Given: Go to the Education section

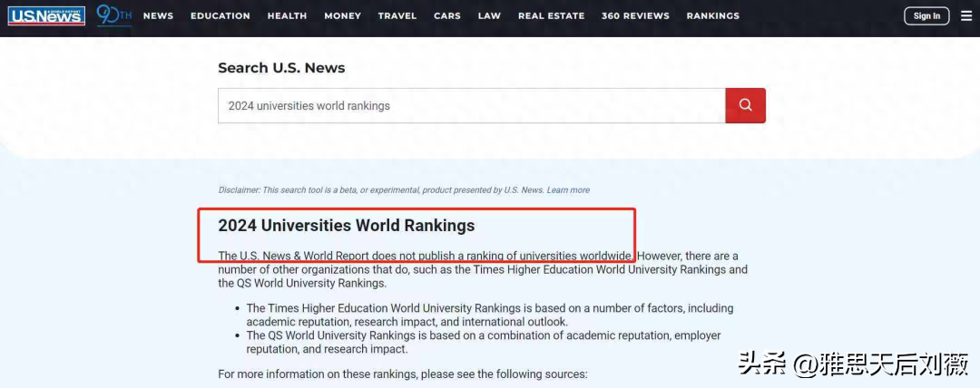Looking at the screenshot, I should pos(220,15).
